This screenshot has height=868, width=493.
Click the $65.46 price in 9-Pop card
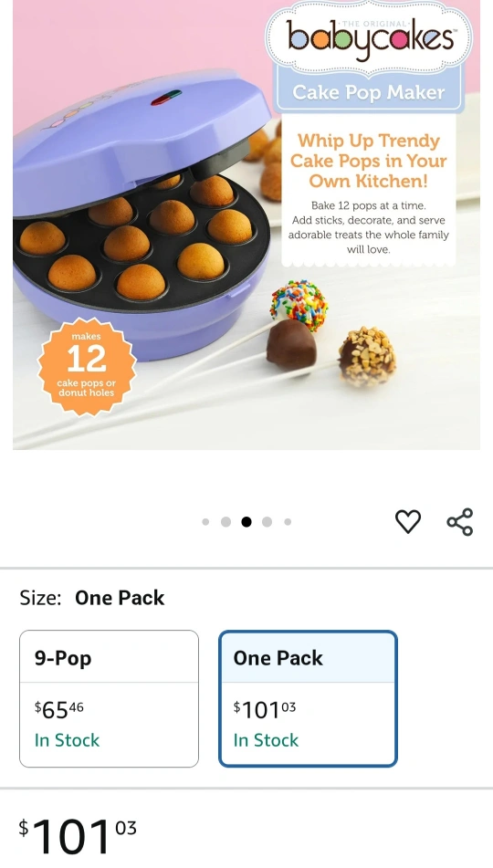coord(59,709)
